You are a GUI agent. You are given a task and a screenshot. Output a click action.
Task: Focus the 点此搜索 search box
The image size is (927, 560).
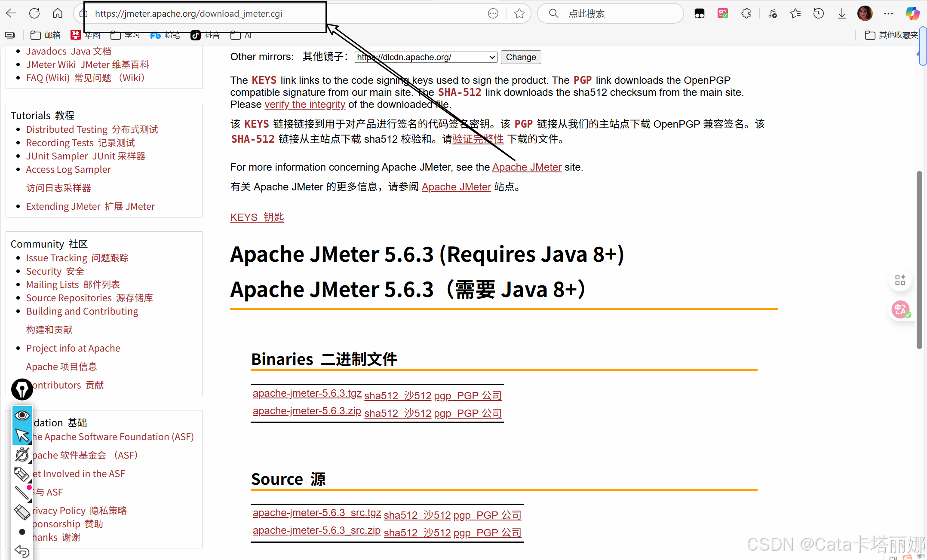point(611,13)
